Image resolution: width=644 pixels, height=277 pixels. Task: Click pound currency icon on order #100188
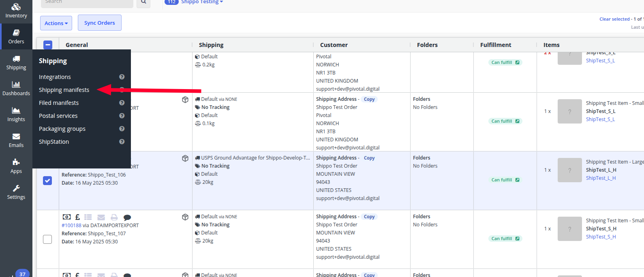point(77,217)
